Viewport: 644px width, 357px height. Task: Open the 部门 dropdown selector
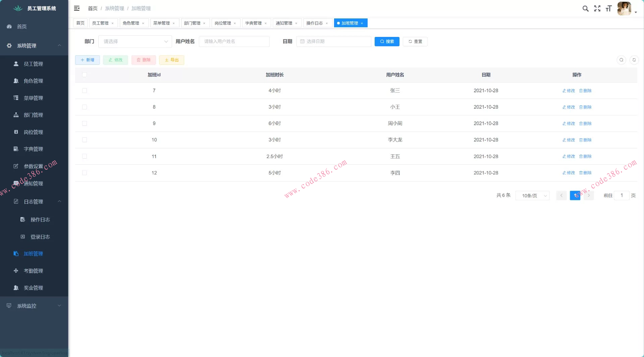coord(135,42)
